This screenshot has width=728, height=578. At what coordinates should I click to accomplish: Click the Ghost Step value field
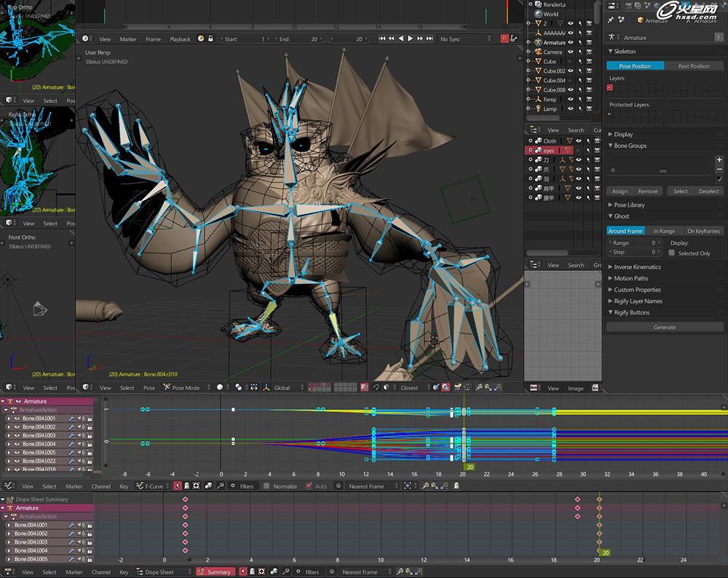pos(635,252)
